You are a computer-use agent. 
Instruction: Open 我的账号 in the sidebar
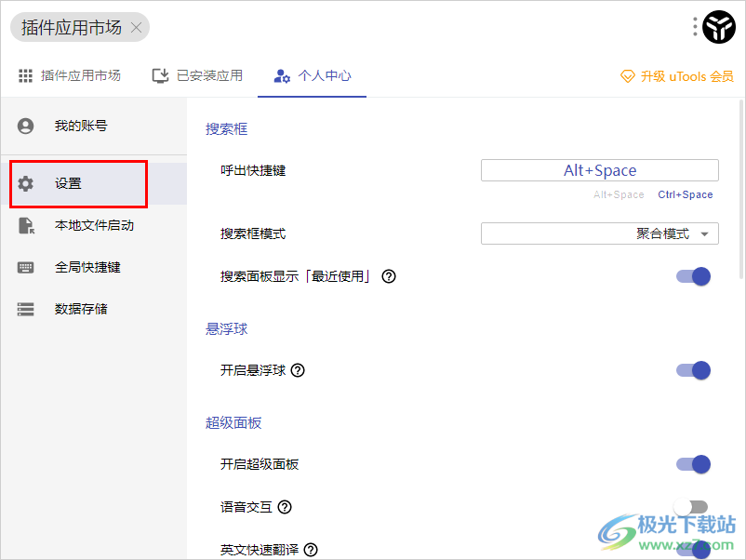click(x=94, y=127)
